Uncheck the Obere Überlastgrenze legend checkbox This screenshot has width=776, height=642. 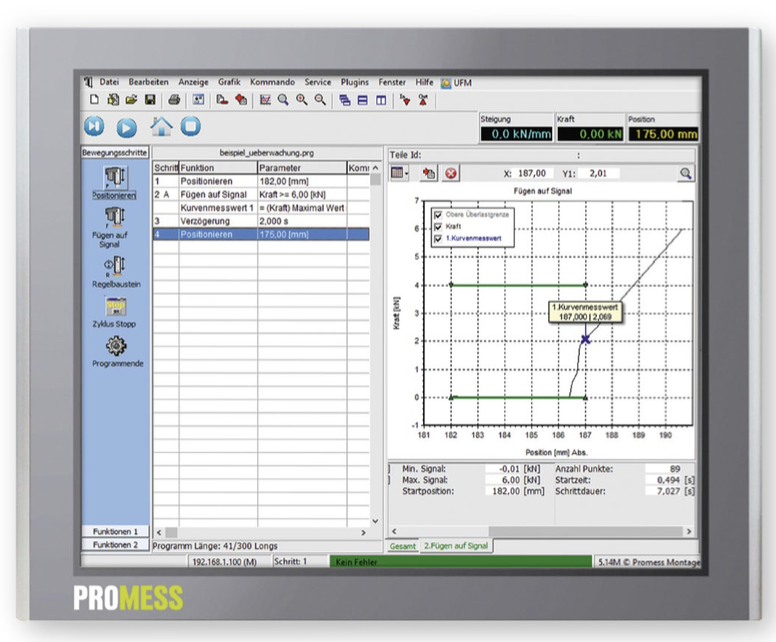click(x=437, y=214)
